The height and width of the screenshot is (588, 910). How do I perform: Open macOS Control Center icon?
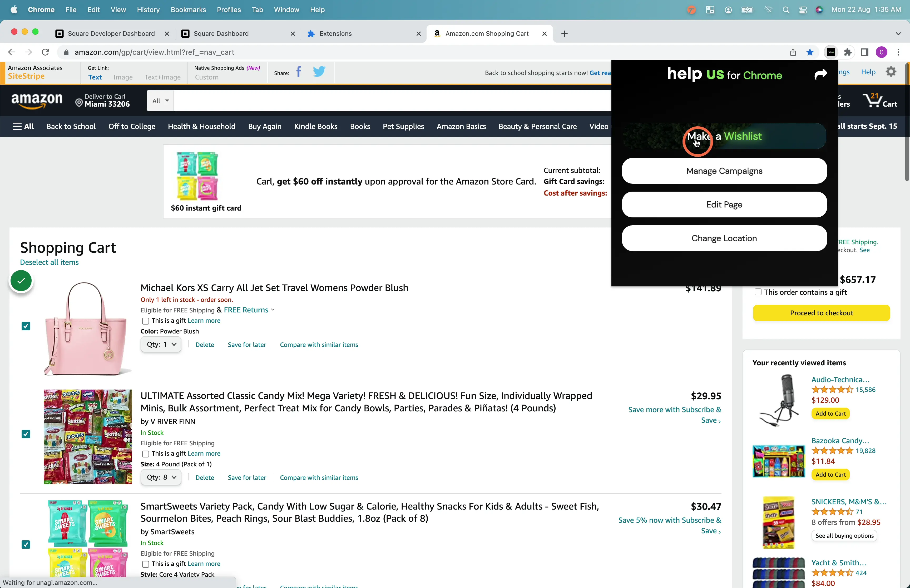click(x=803, y=10)
